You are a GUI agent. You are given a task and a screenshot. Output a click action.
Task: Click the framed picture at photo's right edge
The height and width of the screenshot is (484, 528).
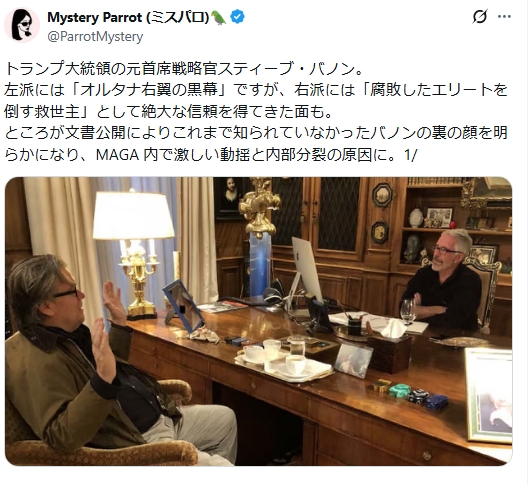coord(489,395)
